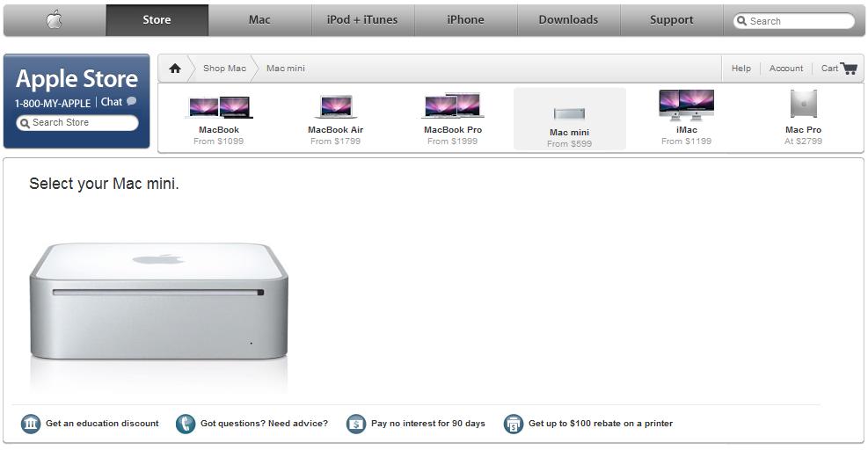
Task: Open the Mac tab
Action: coord(259,20)
